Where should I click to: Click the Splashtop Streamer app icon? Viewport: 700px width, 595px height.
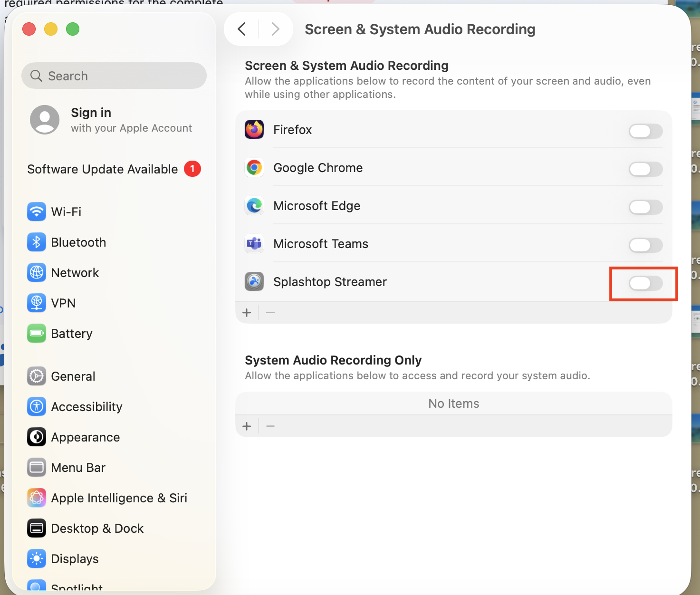(x=254, y=282)
